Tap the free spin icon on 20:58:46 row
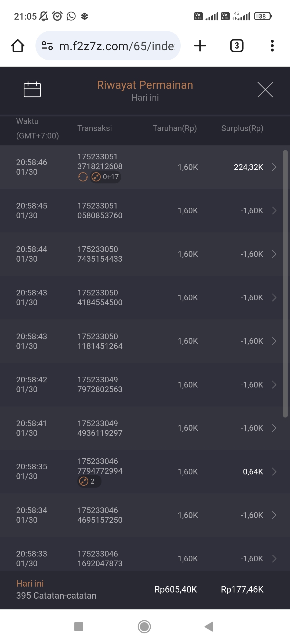Screen dimensions: 290x644 click(x=83, y=177)
